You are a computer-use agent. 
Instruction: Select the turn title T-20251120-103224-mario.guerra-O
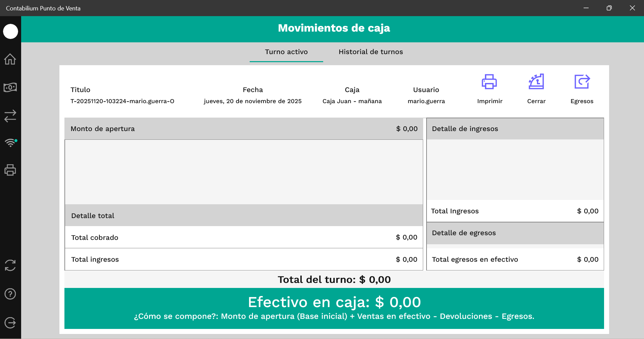pos(122,101)
